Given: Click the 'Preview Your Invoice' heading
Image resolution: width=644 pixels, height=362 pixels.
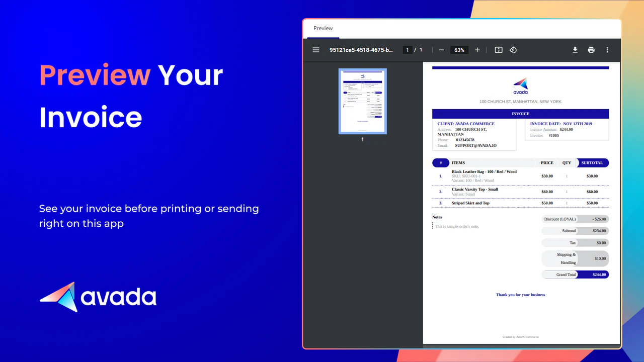Looking at the screenshot, I should (x=131, y=96).
